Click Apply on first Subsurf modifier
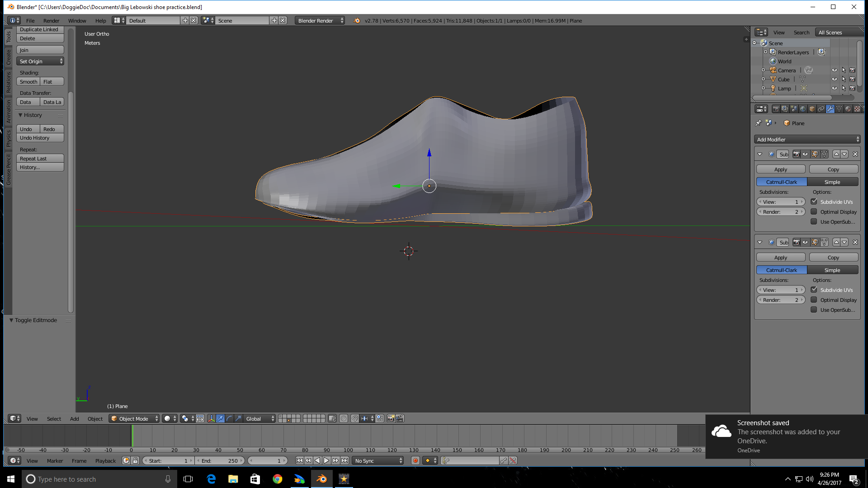 (x=781, y=169)
